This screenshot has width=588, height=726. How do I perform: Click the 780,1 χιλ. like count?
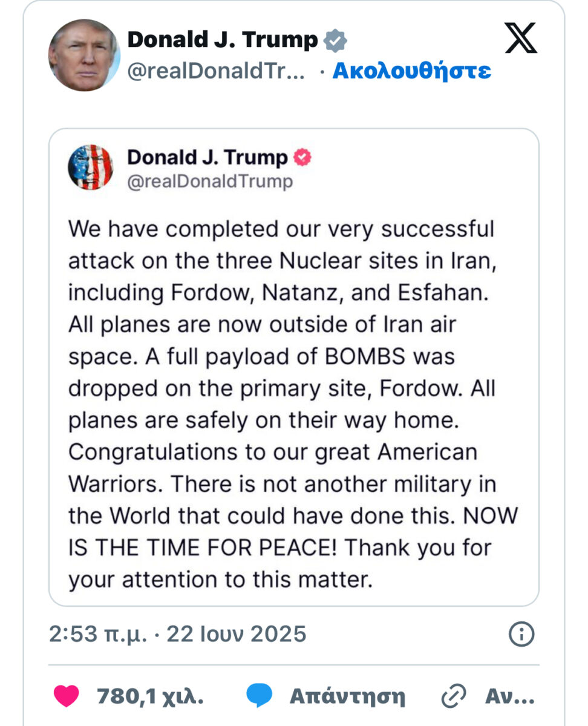point(150,696)
